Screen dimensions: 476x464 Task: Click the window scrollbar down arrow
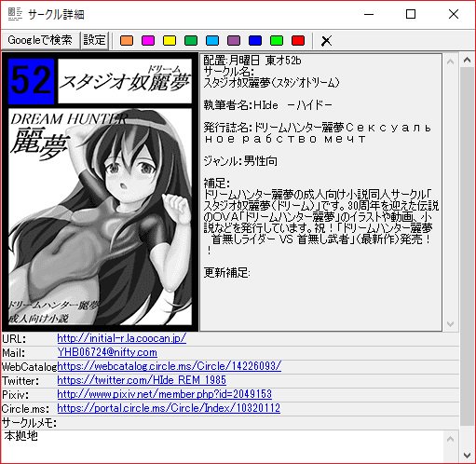point(467,456)
